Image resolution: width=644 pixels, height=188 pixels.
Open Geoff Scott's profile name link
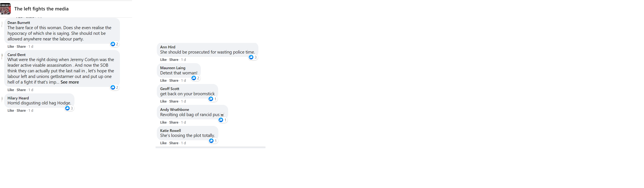click(170, 89)
